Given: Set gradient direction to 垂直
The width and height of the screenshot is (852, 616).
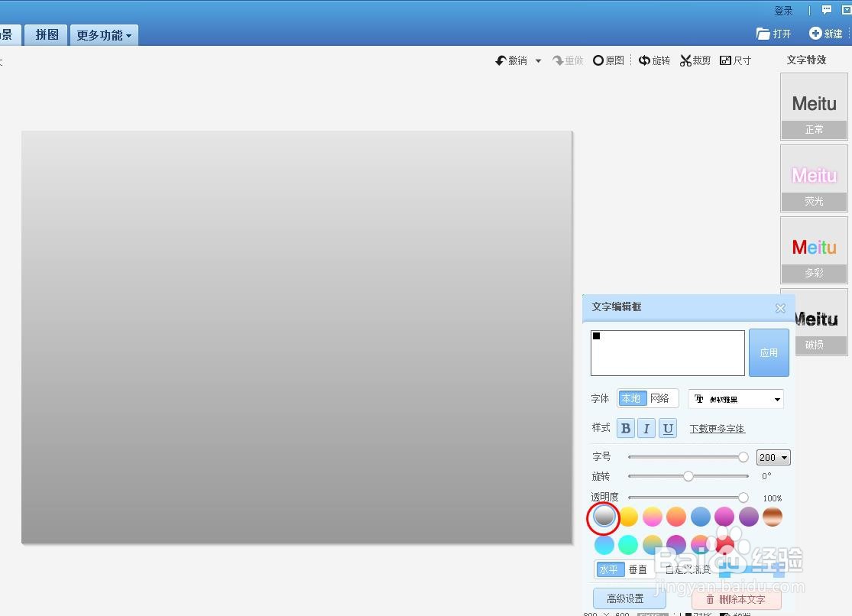Looking at the screenshot, I should (x=638, y=569).
